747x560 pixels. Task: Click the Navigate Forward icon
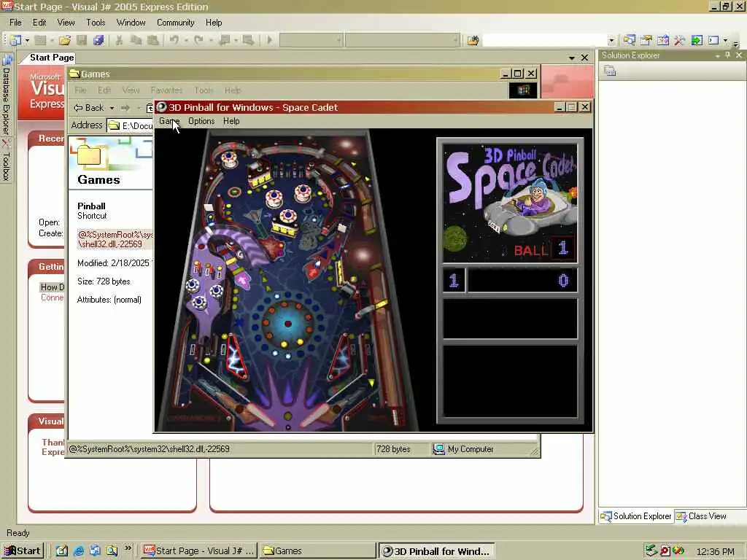pyautogui.click(x=248, y=41)
